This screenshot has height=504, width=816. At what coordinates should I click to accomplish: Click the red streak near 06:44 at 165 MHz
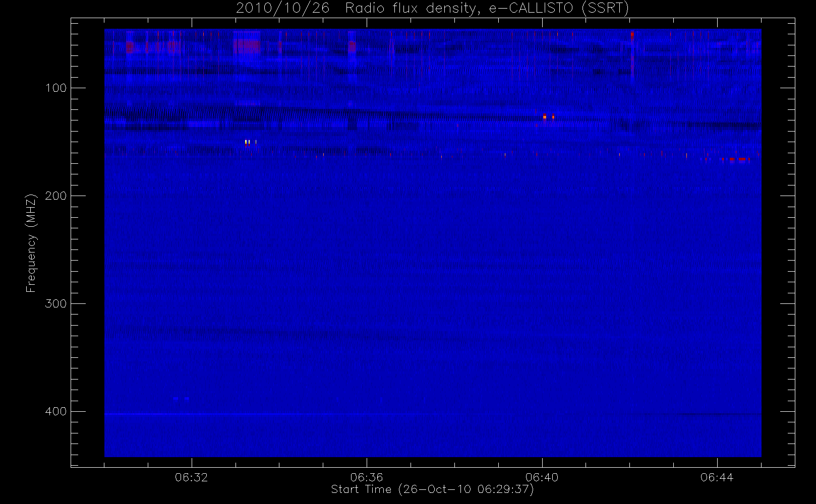tap(735, 159)
